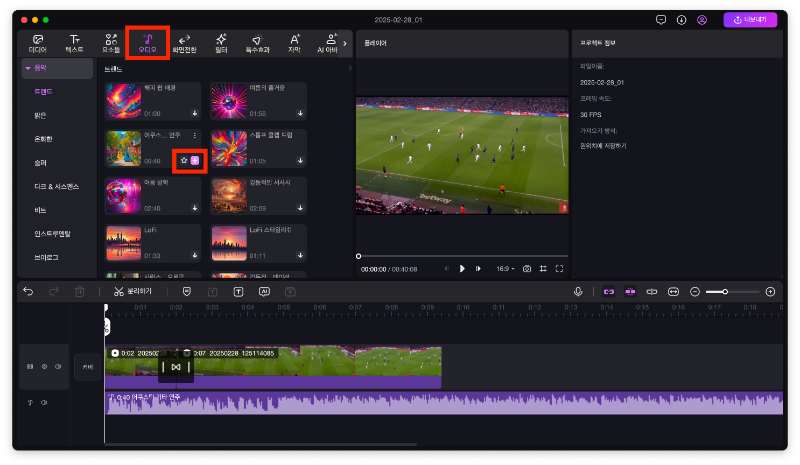Click the split (분리하기) scissors tool
This screenshot has width=800, height=465.
134,291
